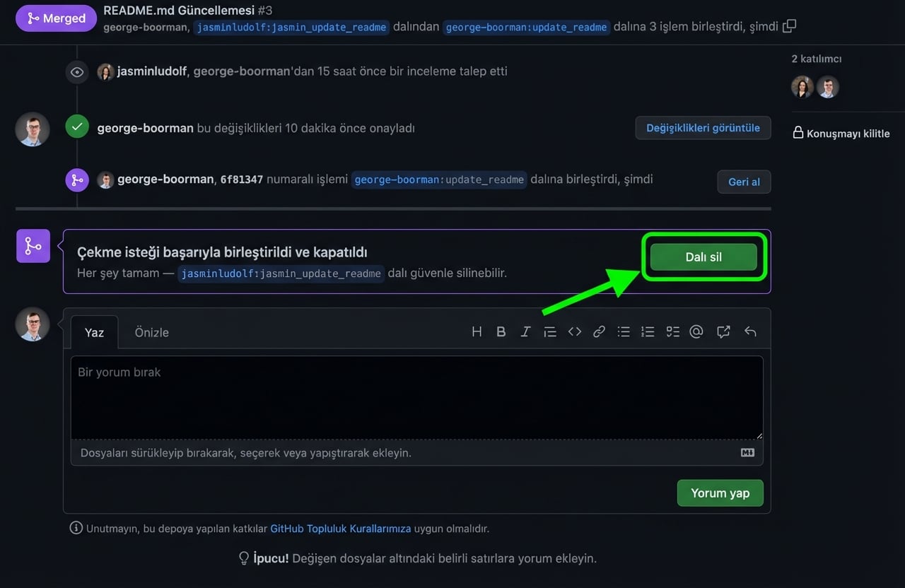905x588 pixels.
Task: Click in the Bir yorum bırak text area
Action: point(416,397)
